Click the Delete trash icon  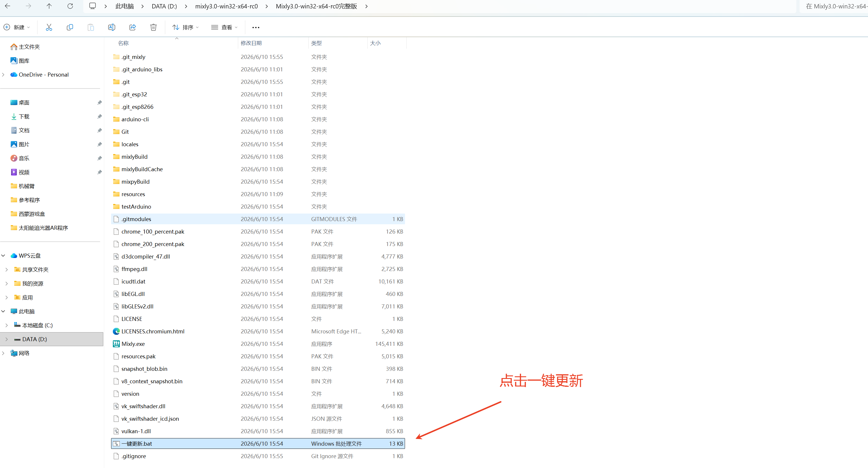(153, 27)
